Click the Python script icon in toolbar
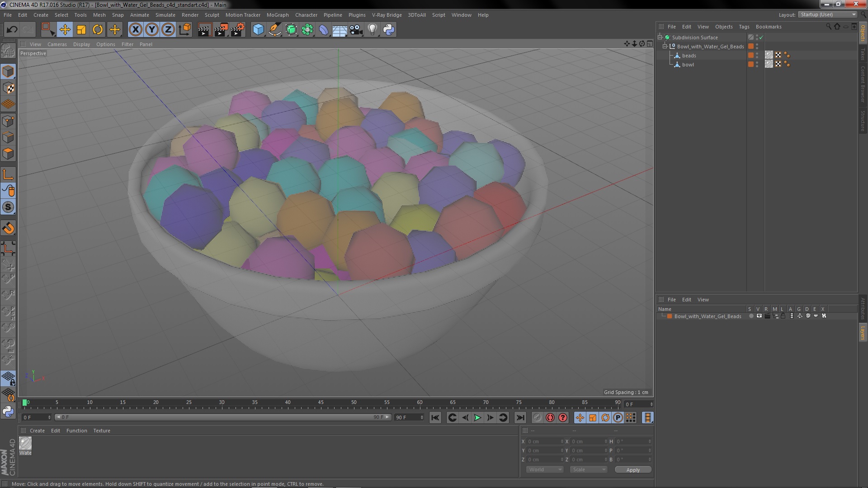The width and height of the screenshot is (868, 488). [389, 30]
